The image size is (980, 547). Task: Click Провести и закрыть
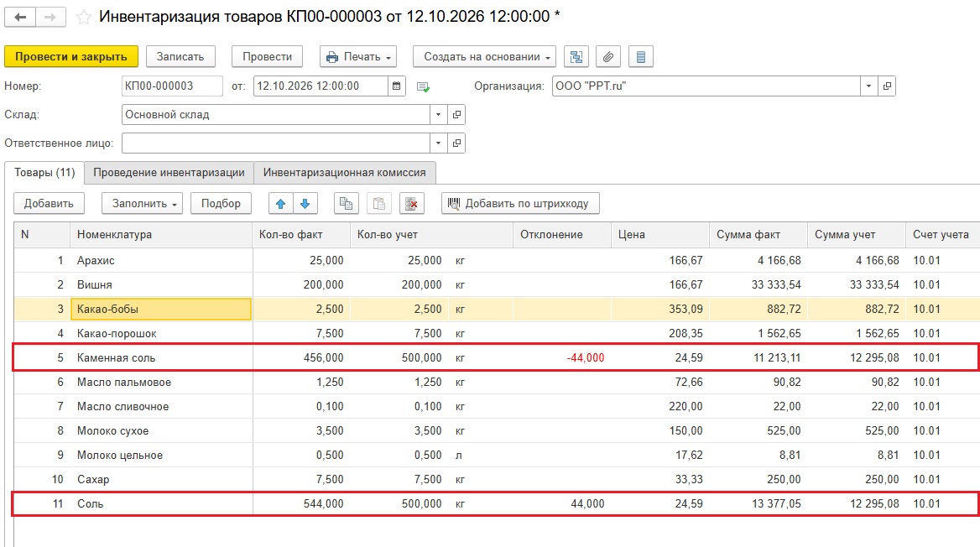tap(71, 57)
